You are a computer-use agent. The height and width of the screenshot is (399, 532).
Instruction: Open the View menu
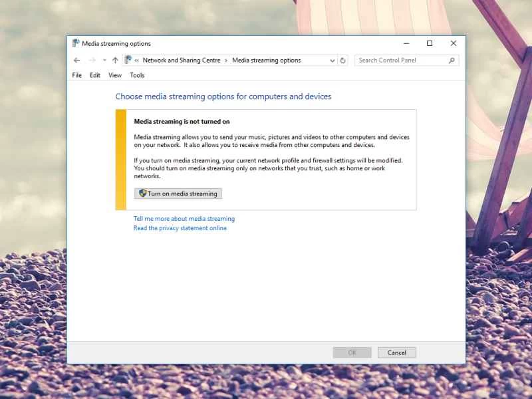click(x=114, y=75)
